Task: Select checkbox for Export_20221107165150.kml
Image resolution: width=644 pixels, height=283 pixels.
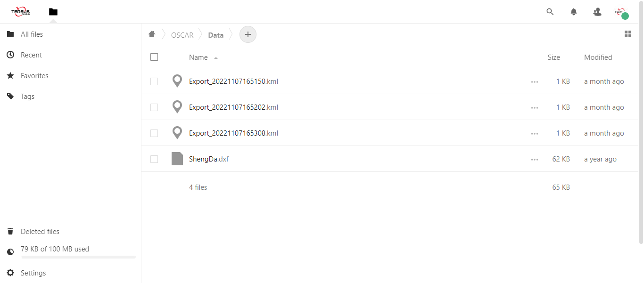Action: point(154,81)
